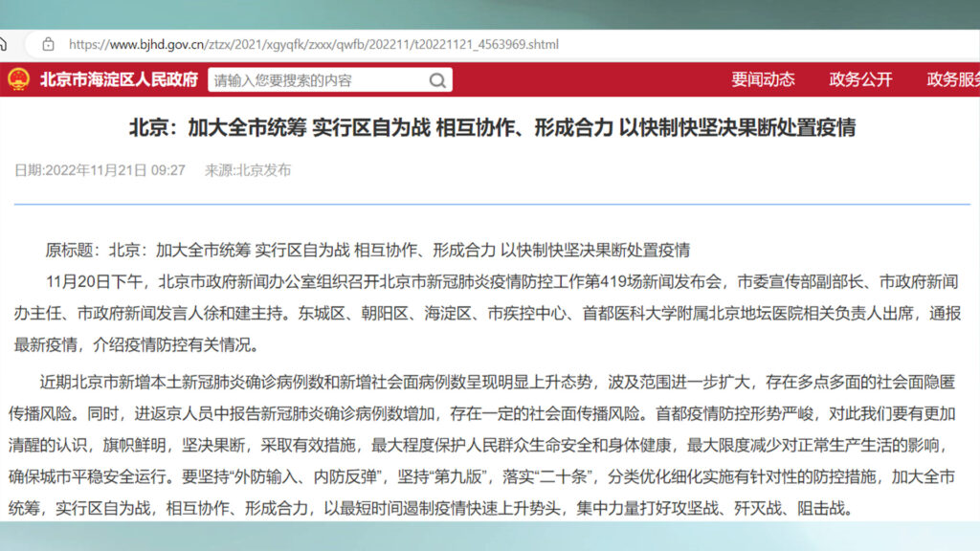The height and width of the screenshot is (551, 980).
Task: Go to 北京市海淀区人民政府 home via site title
Action: click(119, 79)
